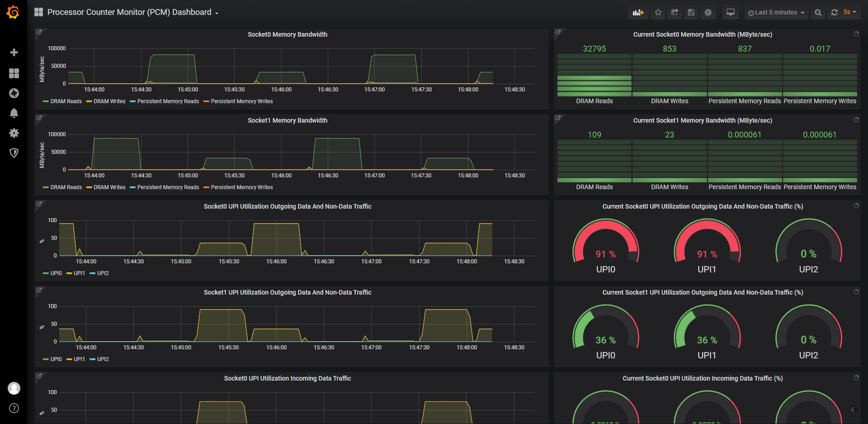Save the dashboard using the floppy disk icon
Image resolution: width=868 pixels, height=424 pixels.
(x=691, y=12)
